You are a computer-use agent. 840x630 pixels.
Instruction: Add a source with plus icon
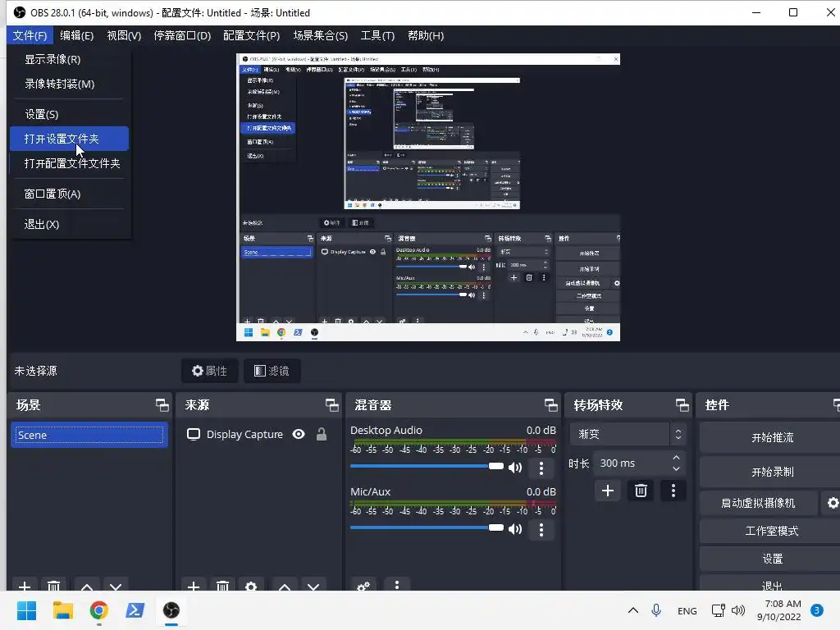[194, 586]
